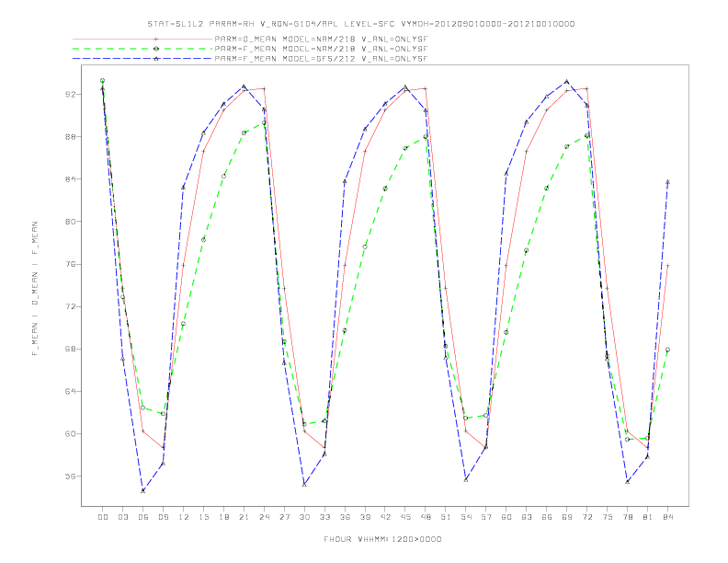The width and height of the screenshot is (728, 563).
Task: Click the x-axis tick label 12
Action: [x=184, y=517]
